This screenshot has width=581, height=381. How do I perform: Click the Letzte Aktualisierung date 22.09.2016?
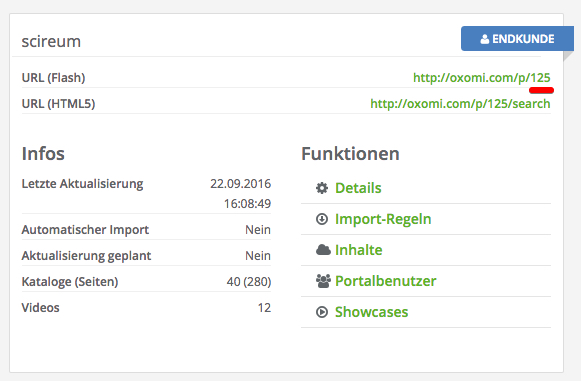click(240, 183)
